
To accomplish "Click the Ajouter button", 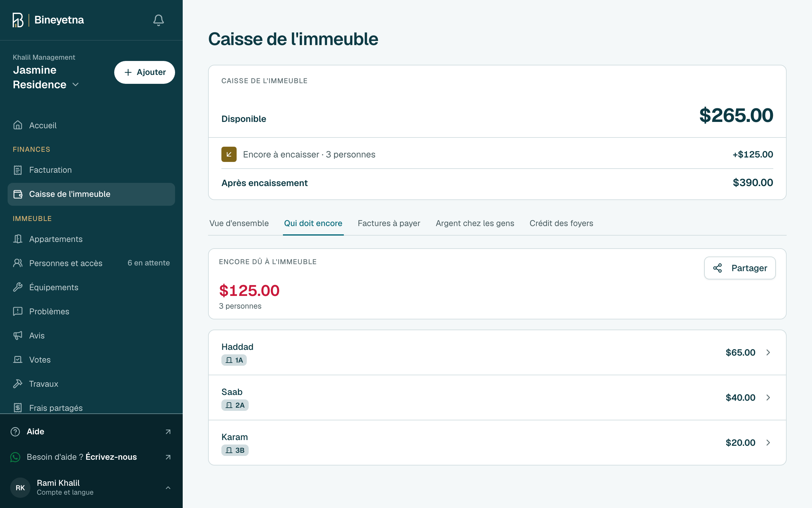I will [x=145, y=72].
